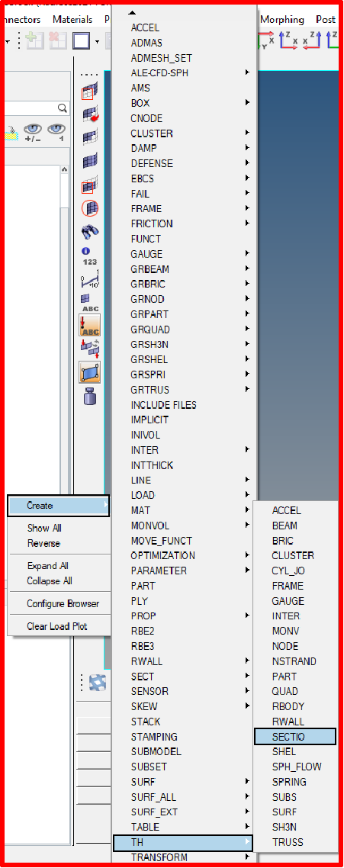The image size is (344, 868).
Task: Open dropdown arrow beside the white box icon
Action: [97, 41]
